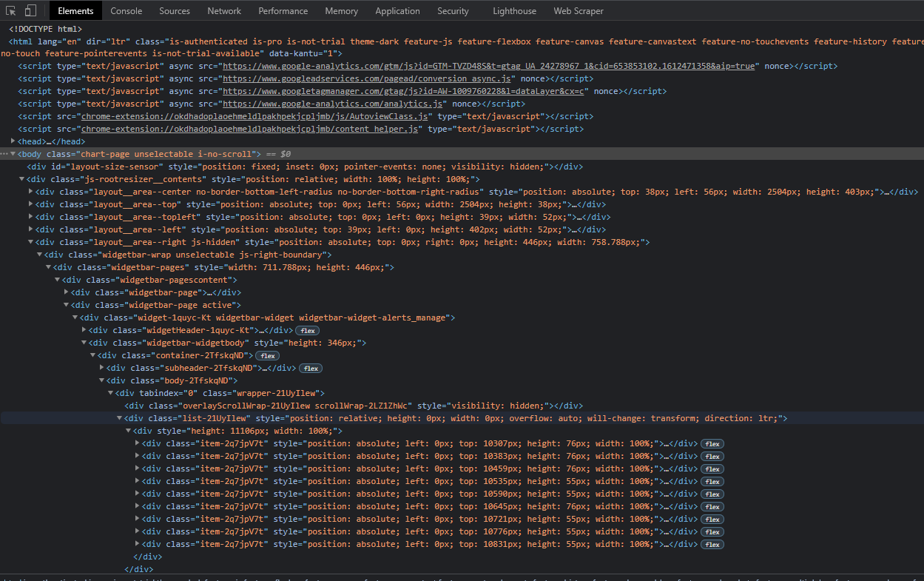Screen dimensions: 924x581
Task: Click flex badge beside subheader-2TfskqND div
Action: pyautogui.click(x=311, y=368)
